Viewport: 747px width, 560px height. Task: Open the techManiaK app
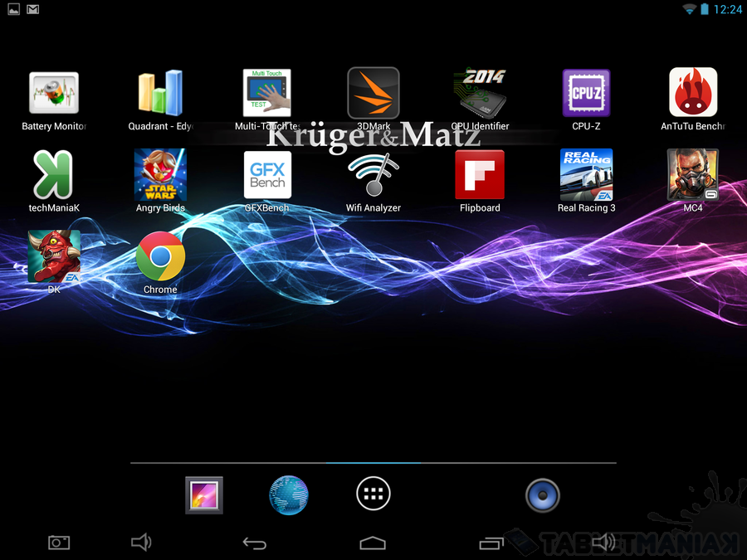click(53, 175)
